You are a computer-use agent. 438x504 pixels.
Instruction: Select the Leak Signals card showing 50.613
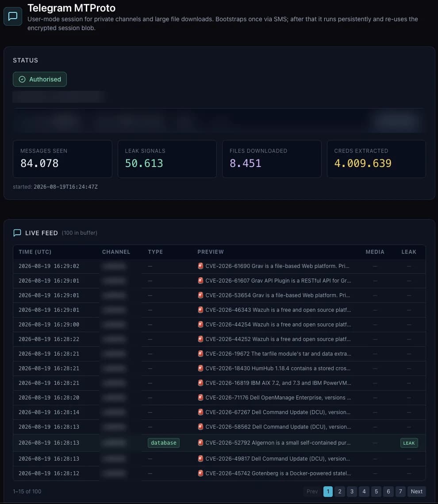[x=167, y=159]
